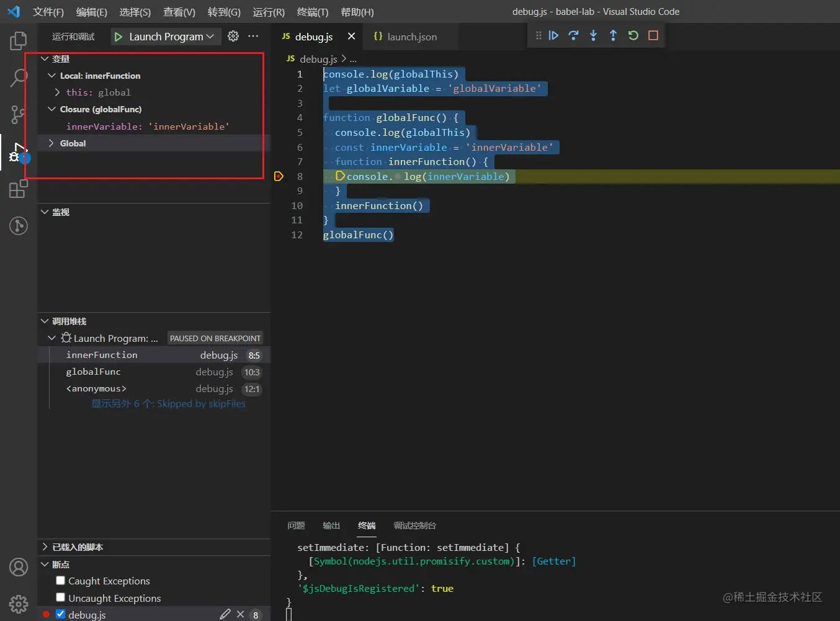840x621 pixels.
Task: Switch to the 调试控制台 panel tab
Action: 414,525
